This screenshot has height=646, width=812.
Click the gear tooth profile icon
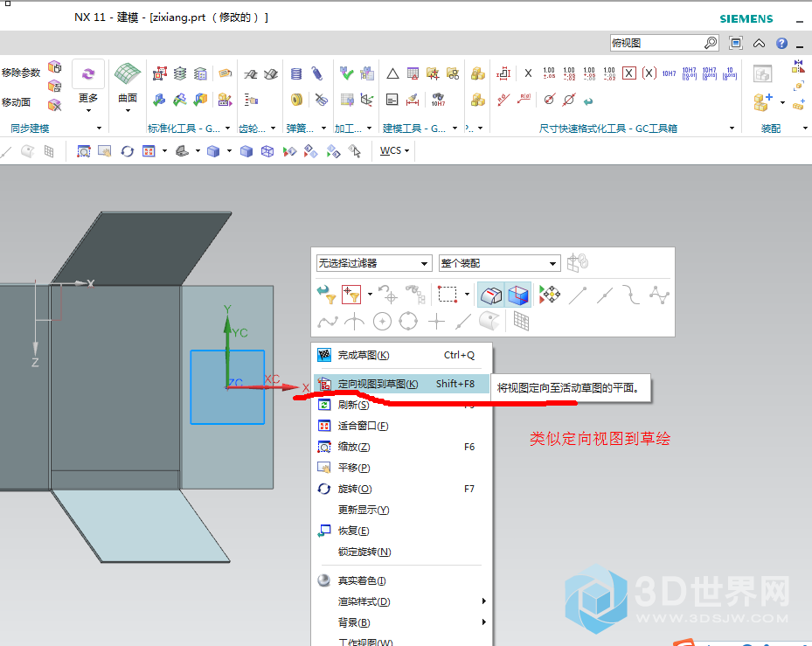coord(251,74)
